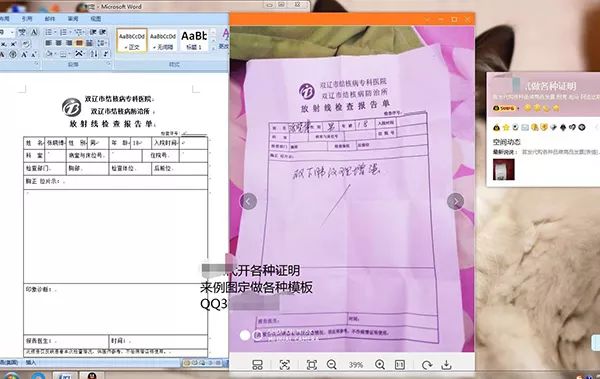This screenshot has height=379, width=600.
Task: Open the 审阅 ribbon tab in Word
Action: [73, 18]
